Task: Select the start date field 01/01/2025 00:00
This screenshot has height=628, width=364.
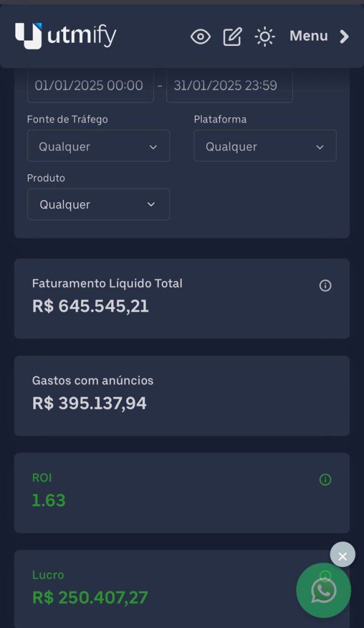Action: (x=91, y=86)
